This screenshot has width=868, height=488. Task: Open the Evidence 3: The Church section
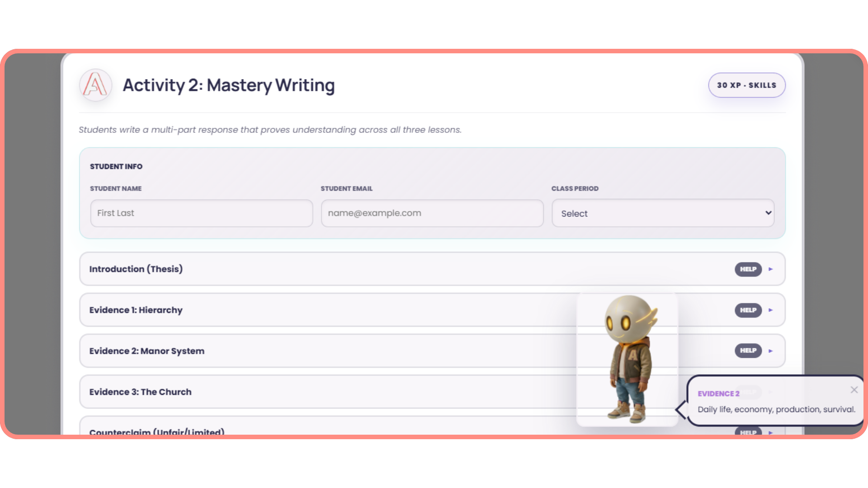coord(140,392)
